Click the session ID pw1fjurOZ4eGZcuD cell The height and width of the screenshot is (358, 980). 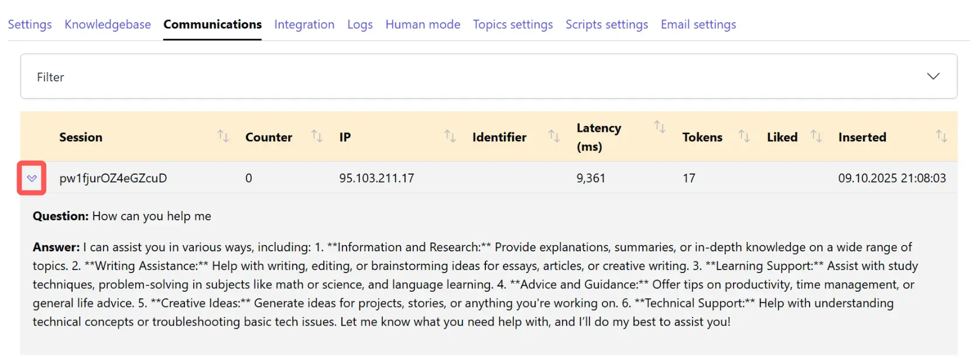click(113, 178)
